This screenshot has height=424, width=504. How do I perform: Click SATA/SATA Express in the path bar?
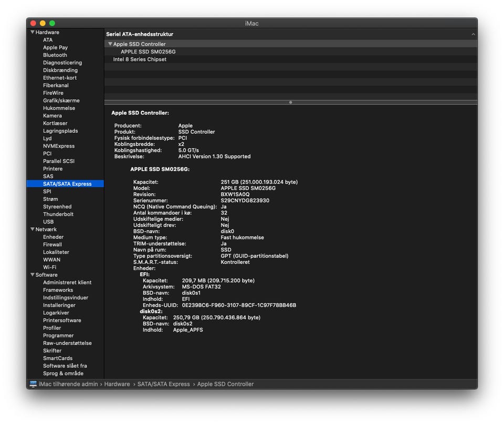(164, 384)
